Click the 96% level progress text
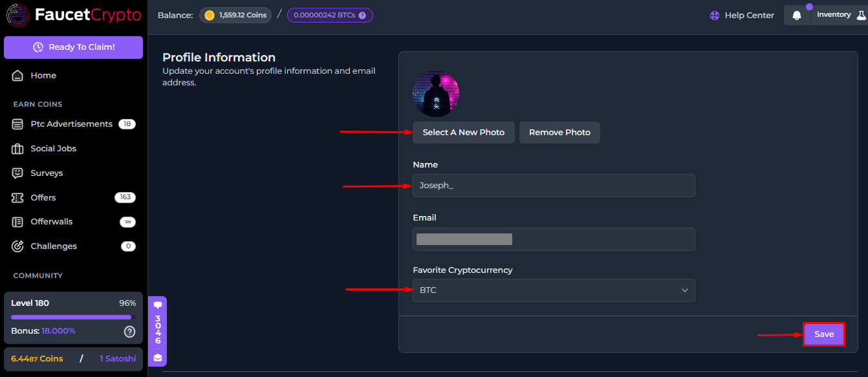This screenshot has height=377, width=868. [x=127, y=303]
